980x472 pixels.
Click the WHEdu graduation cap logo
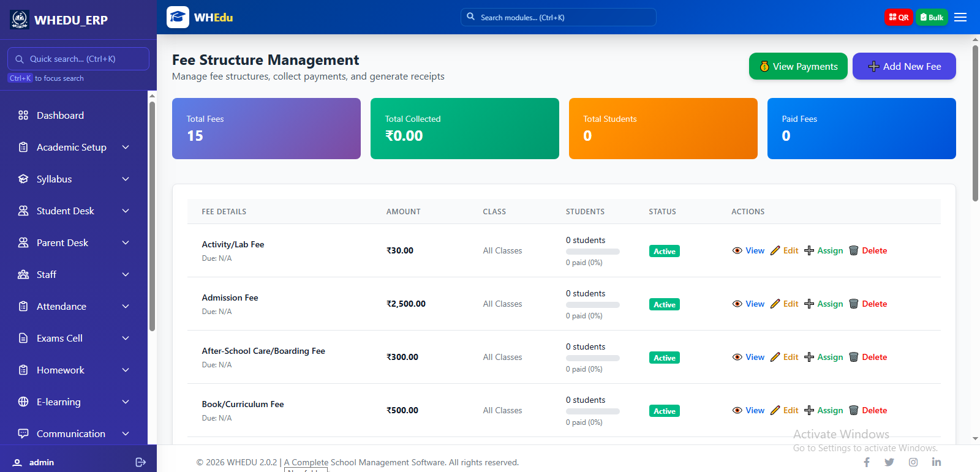pyautogui.click(x=178, y=17)
